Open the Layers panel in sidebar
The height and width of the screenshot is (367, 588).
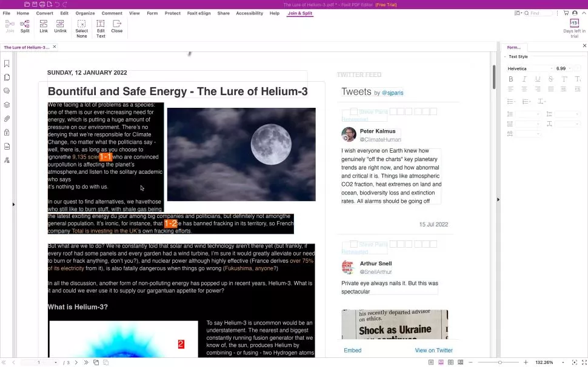[7, 105]
